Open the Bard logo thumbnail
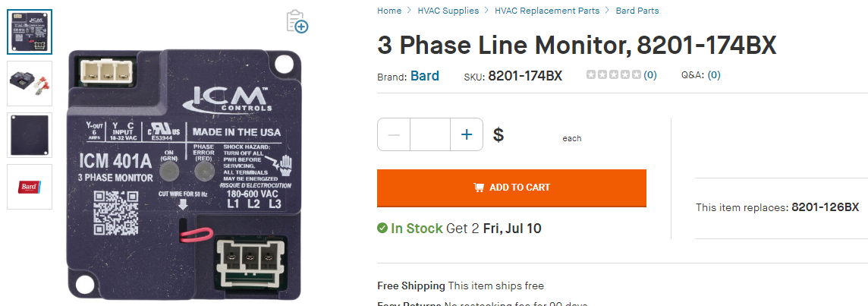The width and height of the screenshot is (868, 306). 30,187
